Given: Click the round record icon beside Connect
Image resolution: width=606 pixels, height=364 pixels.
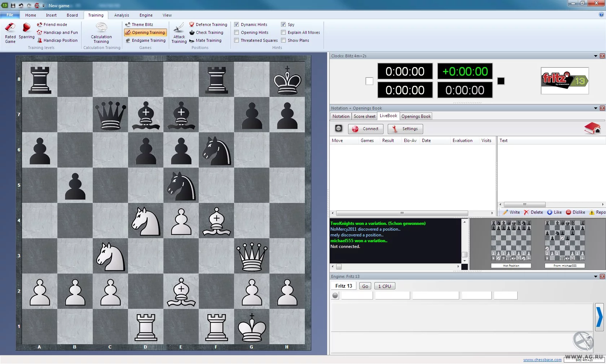Looking at the screenshot, I should coord(338,128).
